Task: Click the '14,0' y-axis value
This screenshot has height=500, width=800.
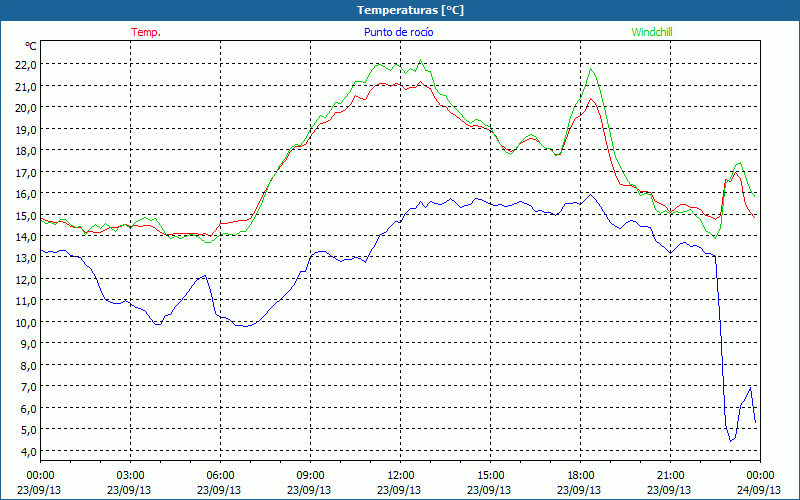Action: [x=26, y=237]
